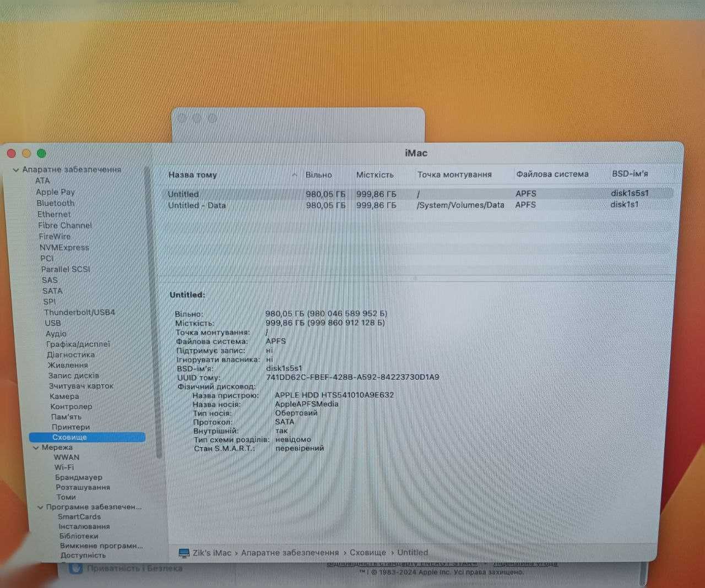The height and width of the screenshot is (588, 705).
Task: Click Апаратне забезпечення in the path bar
Action: point(290,553)
